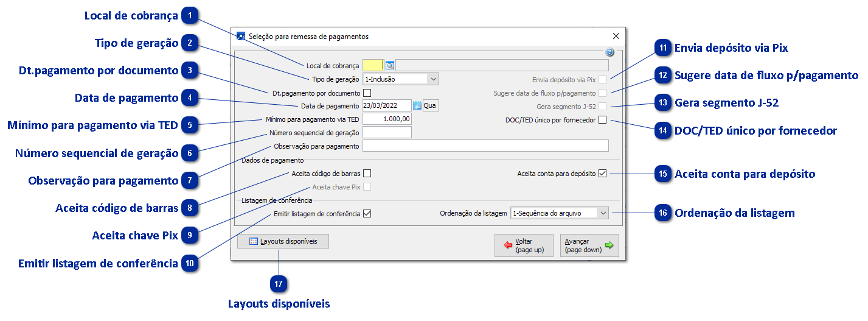The height and width of the screenshot is (321, 868).
Task: Focus the Número sequencial de geração field
Action: click(x=387, y=132)
